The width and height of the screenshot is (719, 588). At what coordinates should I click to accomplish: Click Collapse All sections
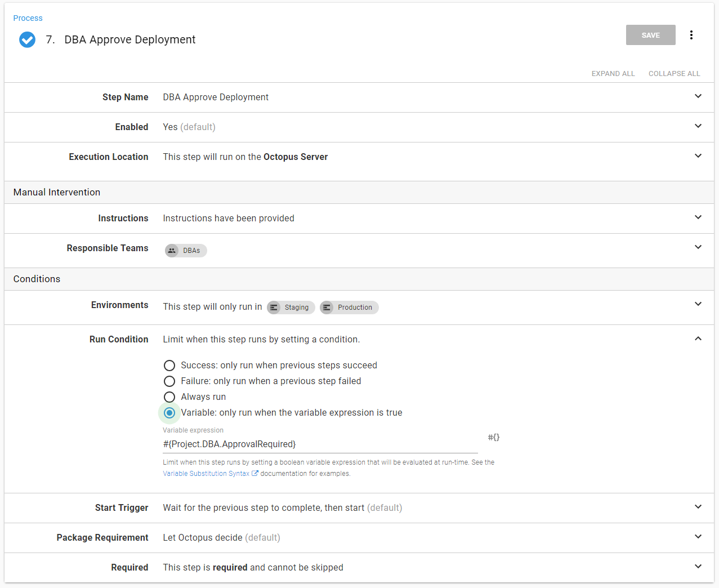[x=674, y=74]
